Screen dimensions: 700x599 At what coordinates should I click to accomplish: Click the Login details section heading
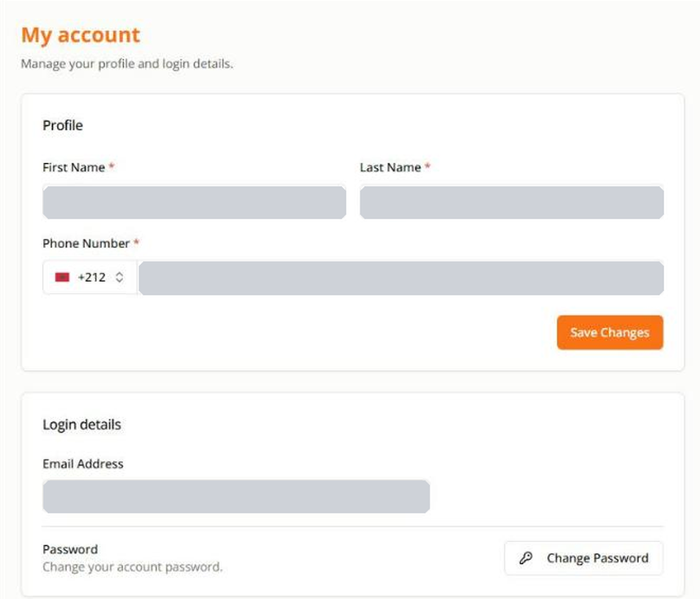pos(81,425)
